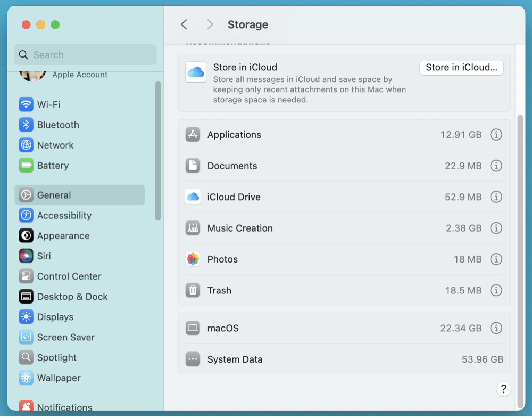
Task: Select the Bluetooth sidebar icon
Action: 26,125
